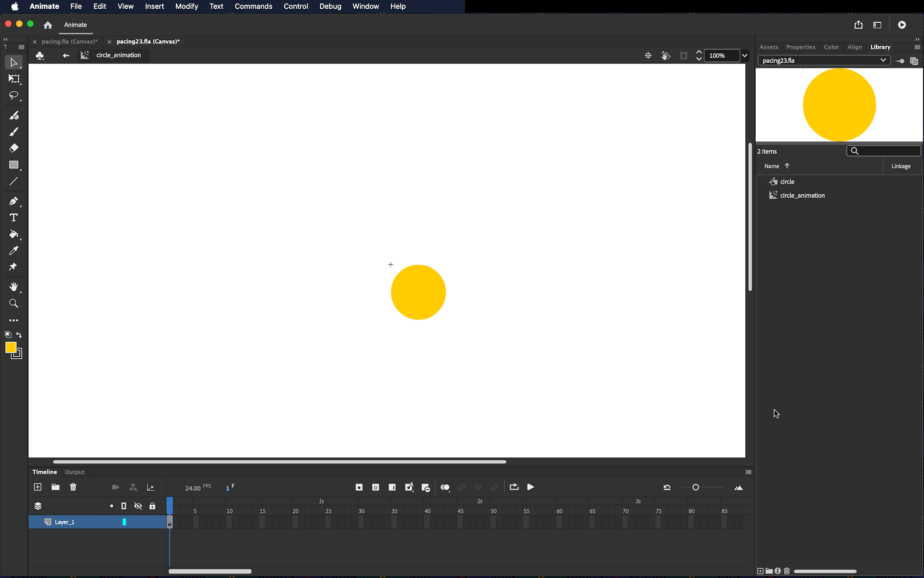
Task: Open the Timeline panel options menu
Action: pyautogui.click(x=748, y=472)
